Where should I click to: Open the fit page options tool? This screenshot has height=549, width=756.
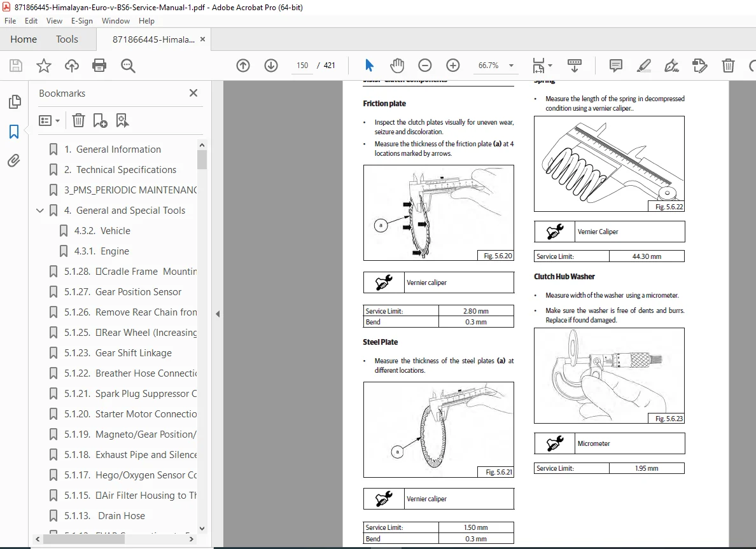[538, 66]
